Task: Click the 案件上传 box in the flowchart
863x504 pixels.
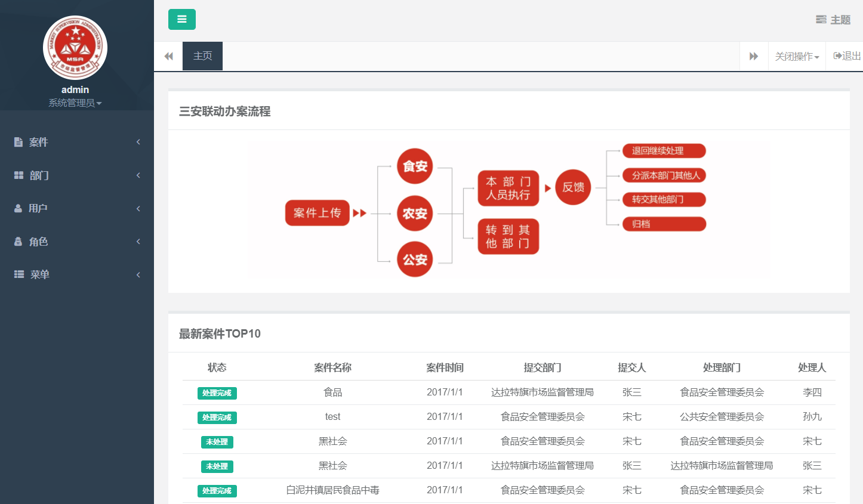Action: coord(317,213)
